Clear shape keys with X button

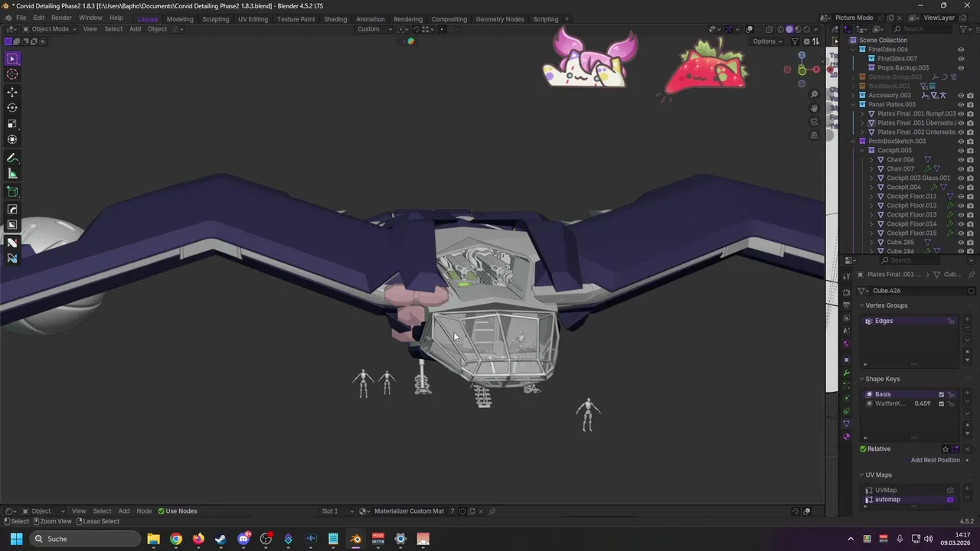pos(967,449)
